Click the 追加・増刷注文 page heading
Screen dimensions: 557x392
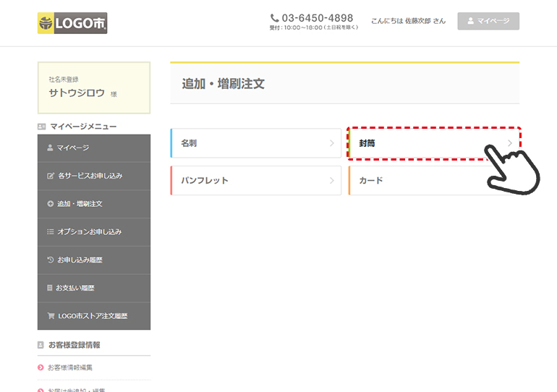point(224,84)
